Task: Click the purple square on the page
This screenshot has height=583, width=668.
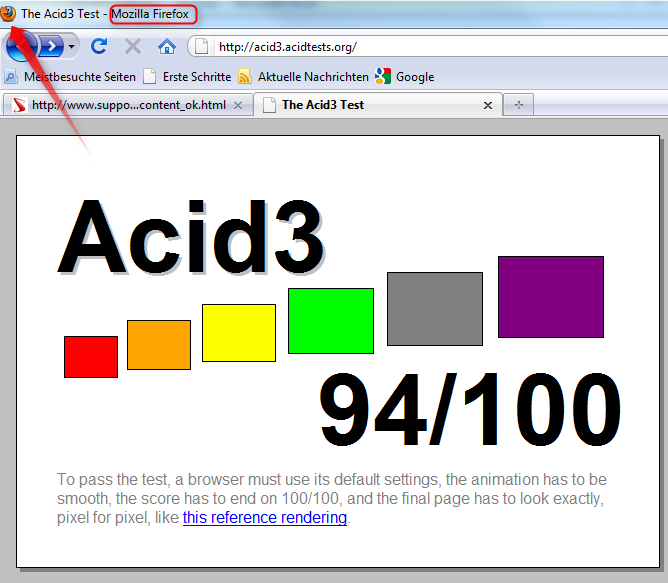Action: click(551, 297)
